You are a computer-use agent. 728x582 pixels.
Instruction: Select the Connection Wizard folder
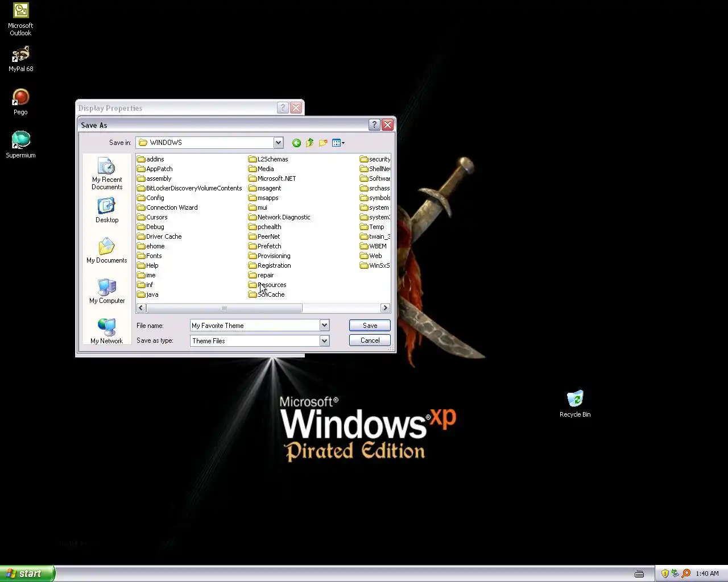168,207
